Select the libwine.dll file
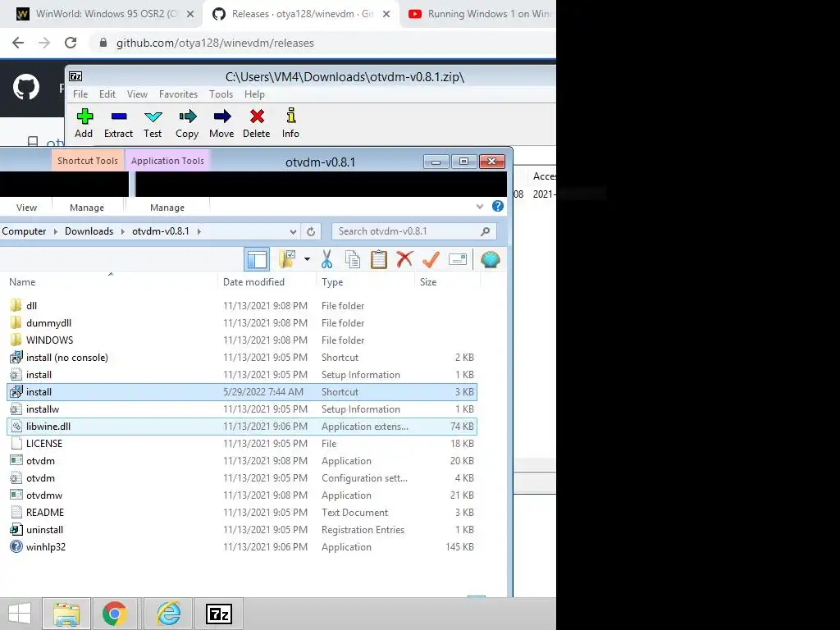840x630 pixels. (x=242, y=427)
